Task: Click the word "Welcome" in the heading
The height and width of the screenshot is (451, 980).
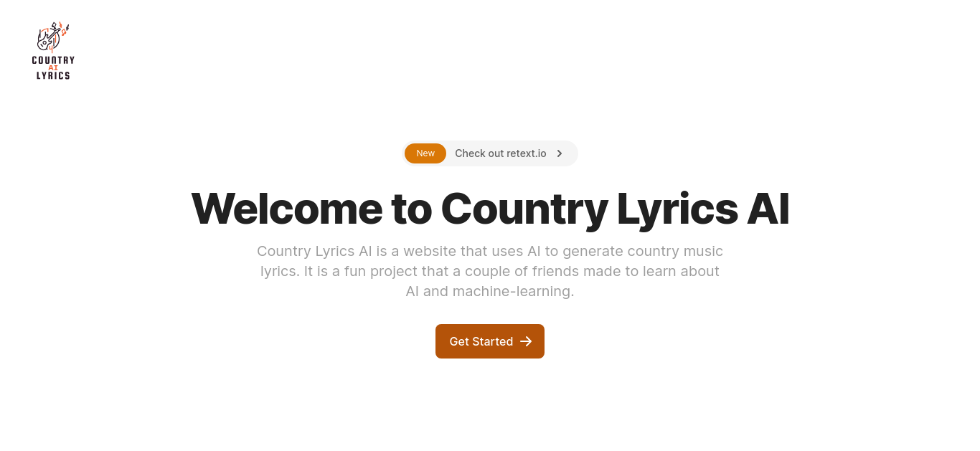Action: pyautogui.click(x=286, y=209)
